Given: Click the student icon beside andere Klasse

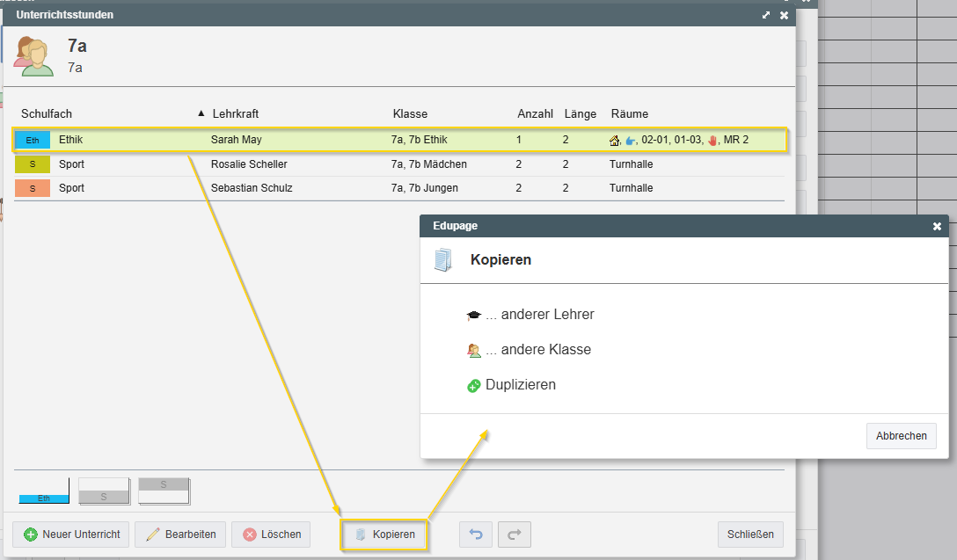Looking at the screenshot, I should [x=473, y=350].
